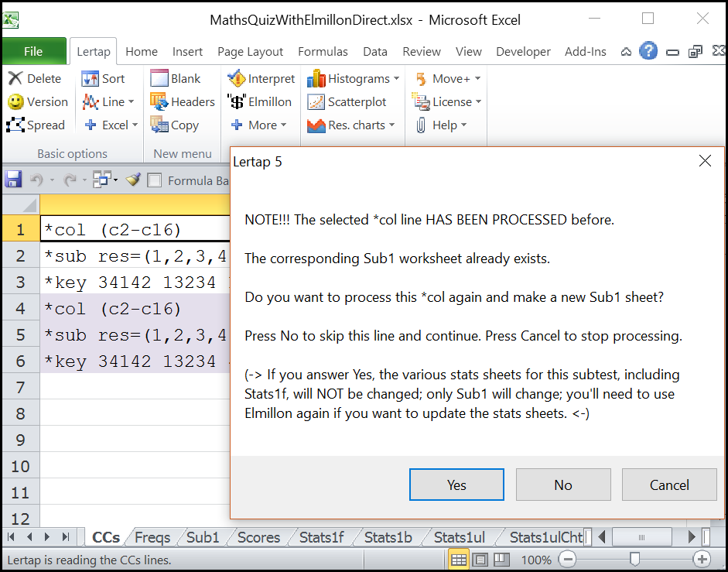Open the Stats1f worksheet tab
Viewport: 728px width, 572px height.
point(322,537)
